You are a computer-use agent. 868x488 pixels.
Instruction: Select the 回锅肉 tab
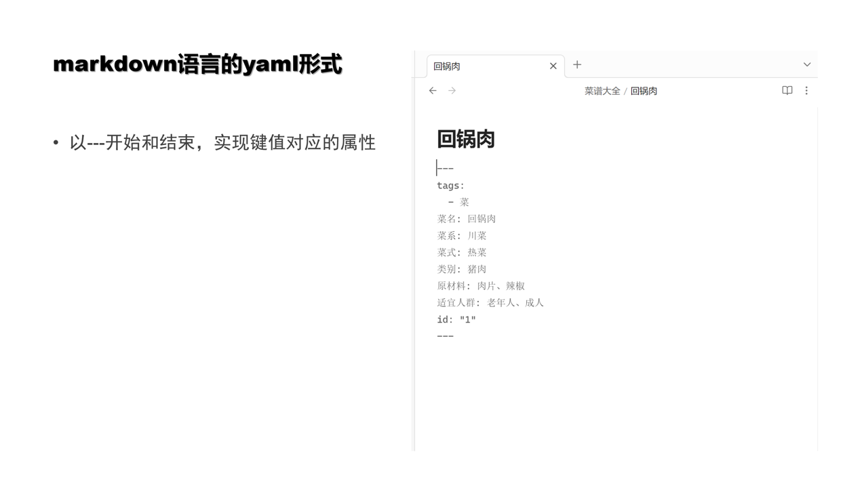[x=496, y=66]
